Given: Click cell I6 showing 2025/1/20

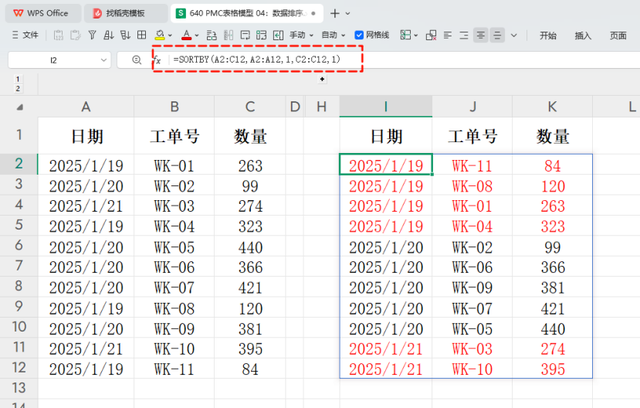Looking at the screenshot, I should (386, 247).
